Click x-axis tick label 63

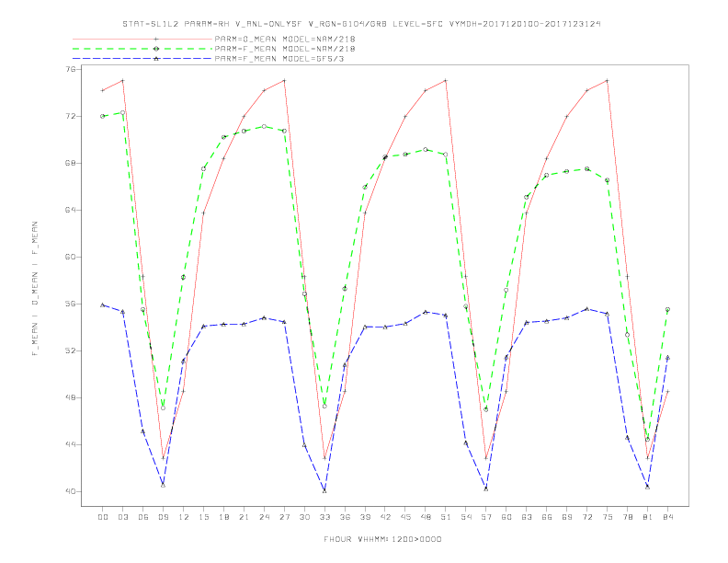[x=527, y=517]
